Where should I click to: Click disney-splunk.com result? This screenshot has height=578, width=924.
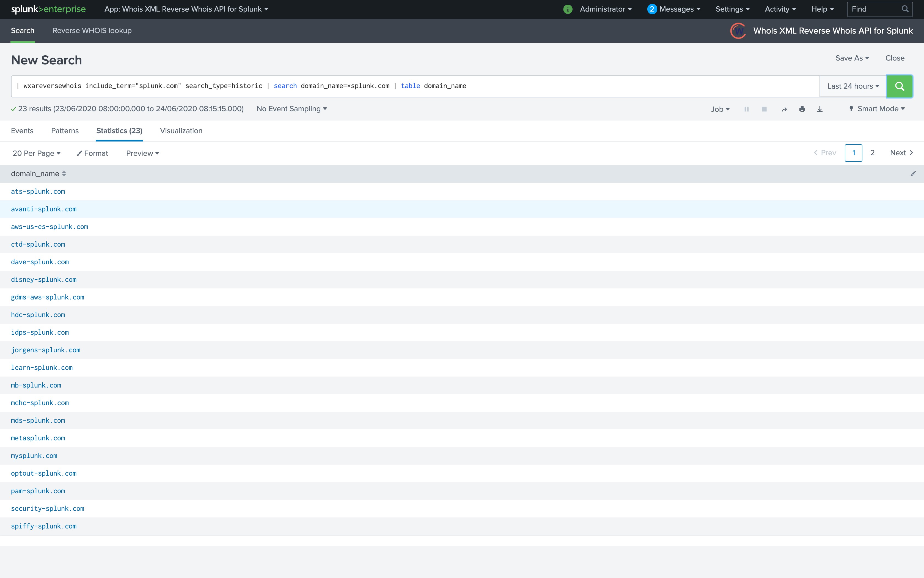coord(43,279)
